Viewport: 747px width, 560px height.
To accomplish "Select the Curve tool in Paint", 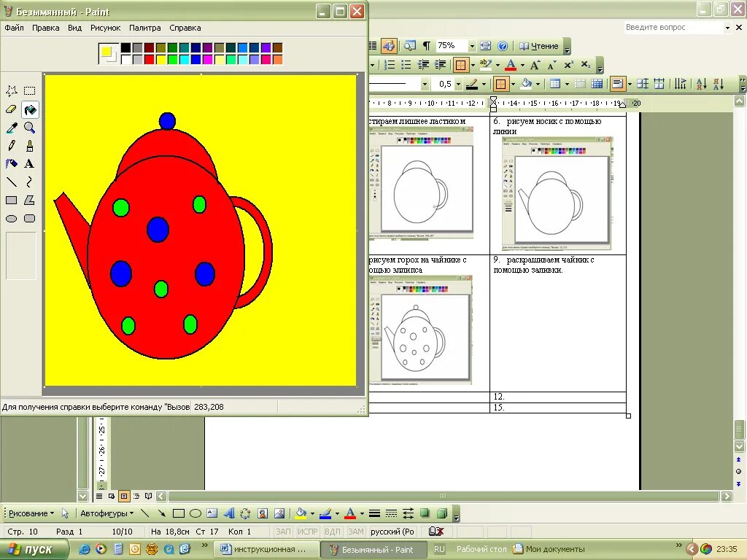I will [x=29, y=182].
